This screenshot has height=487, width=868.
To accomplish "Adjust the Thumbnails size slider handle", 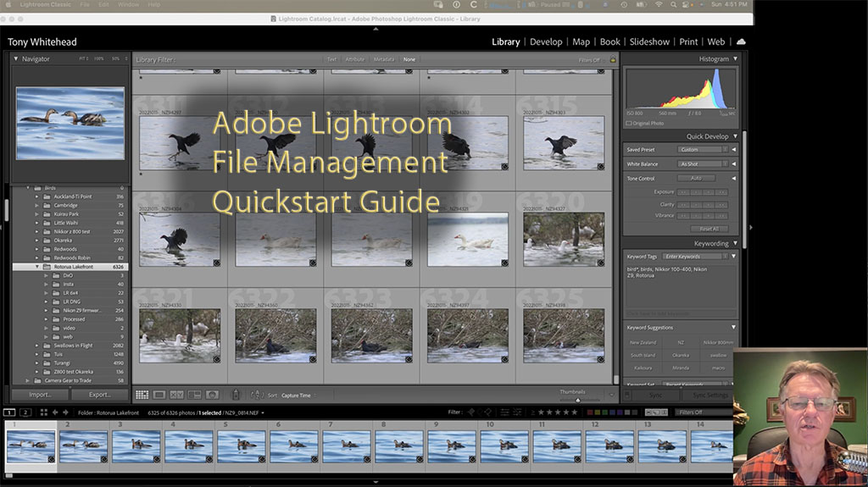I will (578, 400).
